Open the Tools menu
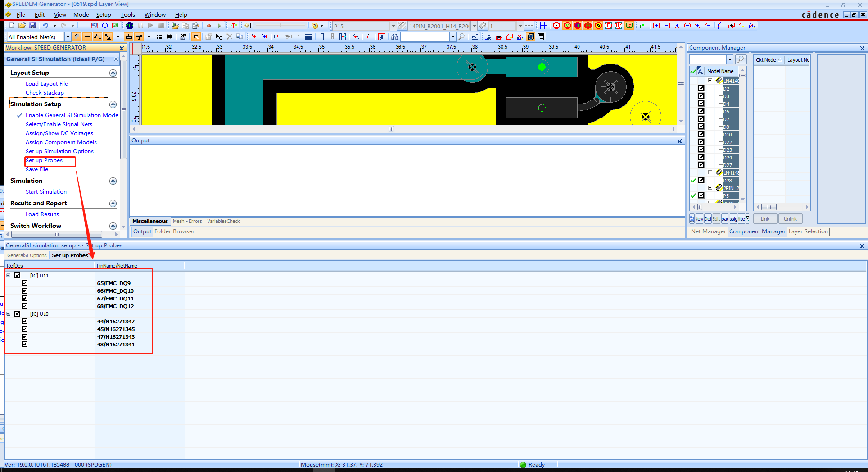868x472 pixels. (x=127, y=15)
